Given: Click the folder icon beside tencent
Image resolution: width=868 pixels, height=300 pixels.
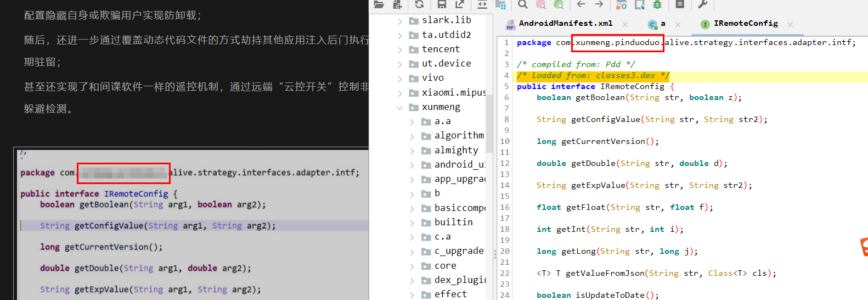Looking at the screenshot, I should [414, 49].
